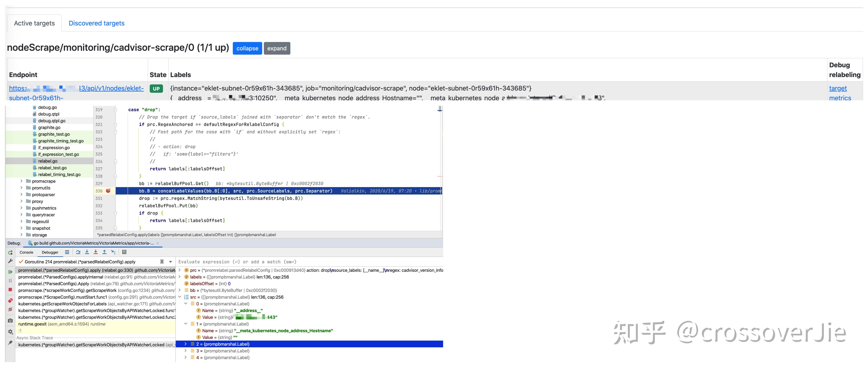Screen dimensions: 868x367
Task: Open the View Breakpoints icon
Action: click(10, 300)
